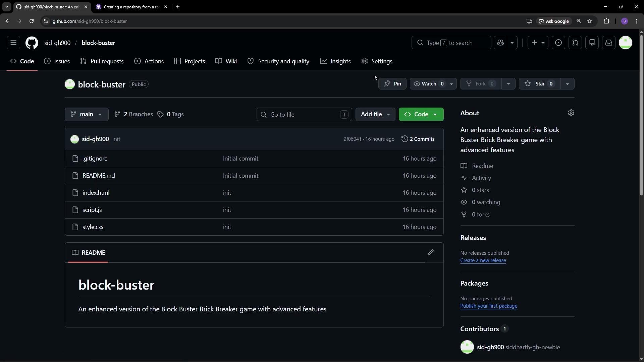The width and height of the screenshot is (644, 362).
Task: Open the Insights tab
Action: [335, 61]
